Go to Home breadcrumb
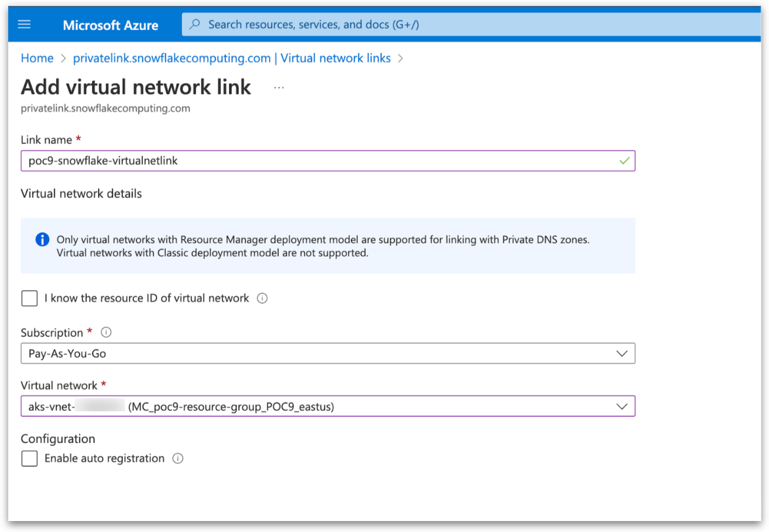 click(x=37, y=58)
